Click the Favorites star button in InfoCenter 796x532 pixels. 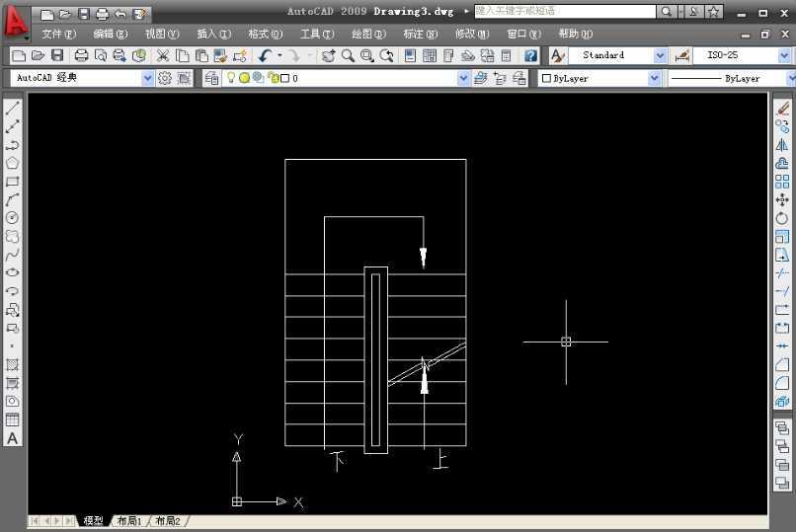[x=713, y=11]
